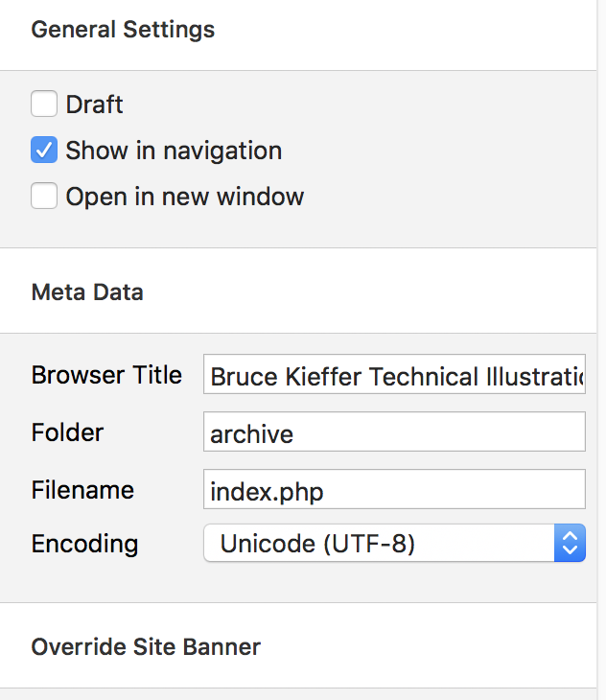The width and height of the screenshot is (606, 700).
Task: Click the Folder field containing "archive"
Action: coord(393,432)
